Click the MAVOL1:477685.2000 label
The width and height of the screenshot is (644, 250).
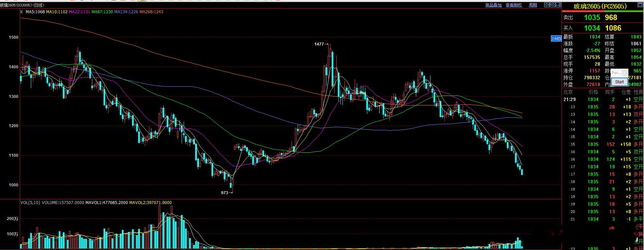tap(107, 203)
